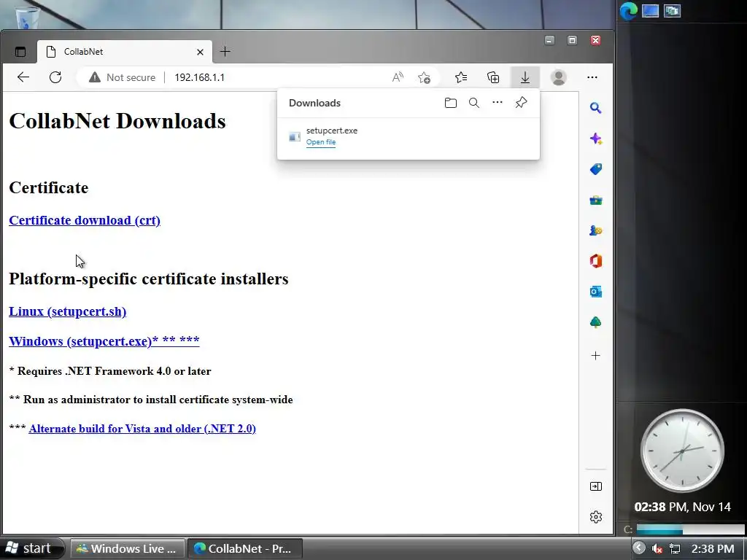The height and width of the screenshot is (560, 747).
Task: Click the taskbar clock 2:38 PM
Action: click(713, 548)
